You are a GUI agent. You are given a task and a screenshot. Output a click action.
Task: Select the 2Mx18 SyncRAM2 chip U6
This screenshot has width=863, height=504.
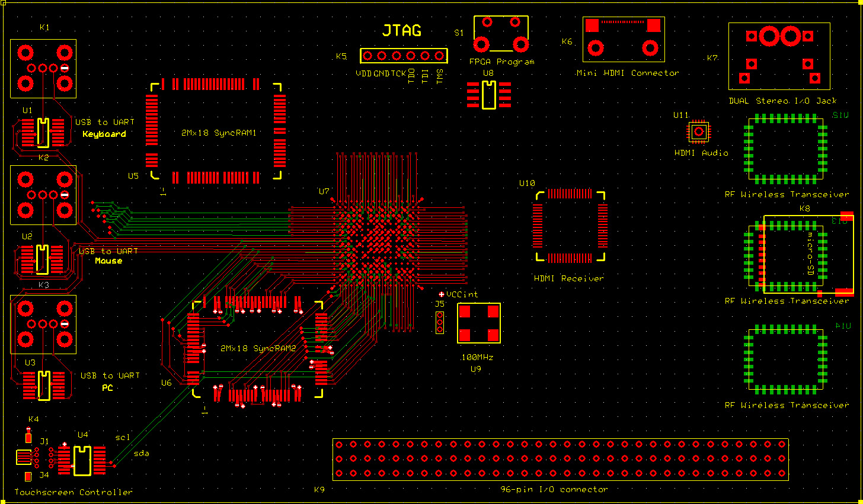point(257,348)
